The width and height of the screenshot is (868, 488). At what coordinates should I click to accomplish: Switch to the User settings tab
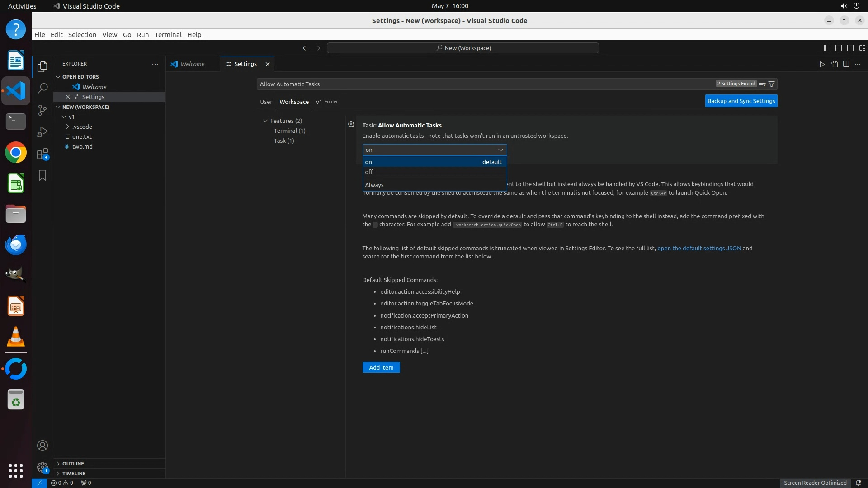(x=266, y=102)
